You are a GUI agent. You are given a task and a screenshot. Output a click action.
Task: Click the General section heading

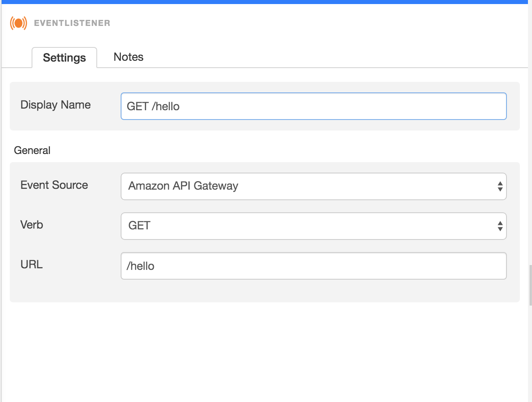pyautogui.click(x=32, y=150)
